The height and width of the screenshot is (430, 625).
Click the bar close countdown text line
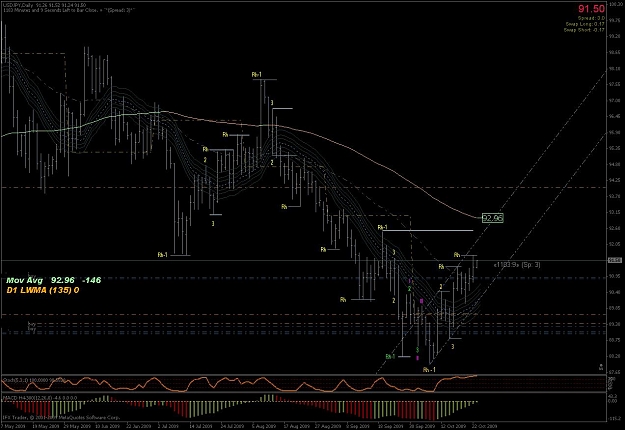(68, 10)
